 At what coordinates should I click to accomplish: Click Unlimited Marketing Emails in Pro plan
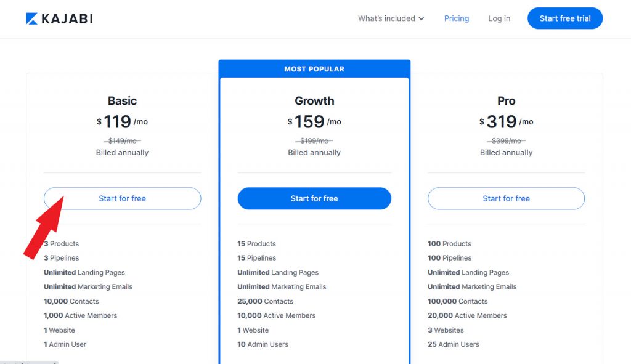472,287
